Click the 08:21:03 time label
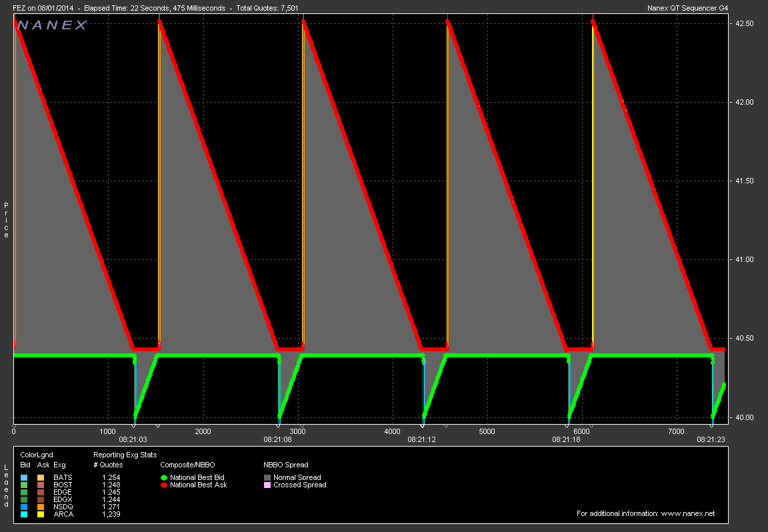The height and width of the screenshot is (532, 768). click(133, 439)
